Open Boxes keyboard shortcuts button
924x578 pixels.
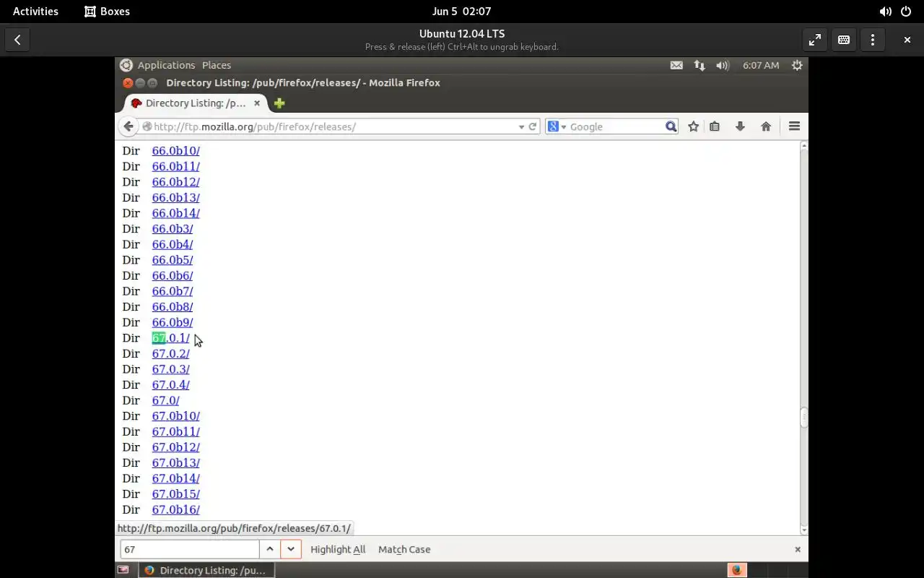pos(844,40)
